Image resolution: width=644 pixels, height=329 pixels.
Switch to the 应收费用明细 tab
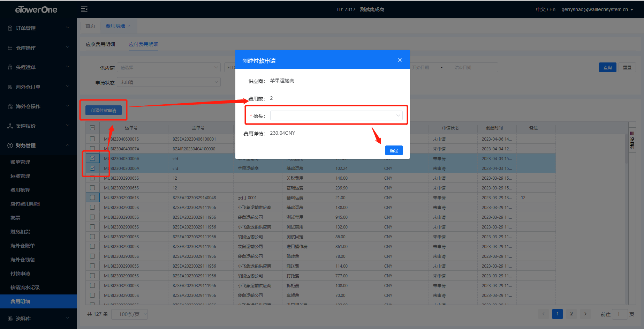pos(100,44)
